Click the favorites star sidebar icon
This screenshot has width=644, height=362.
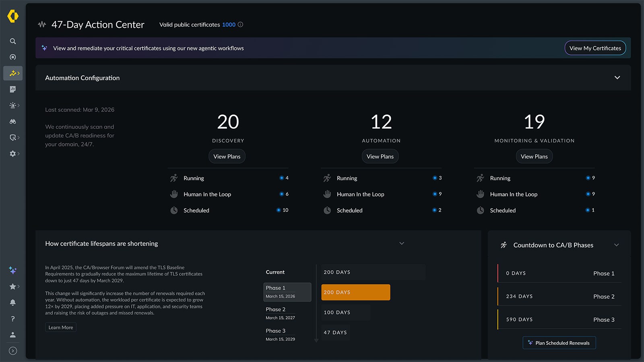(x=13, y=286)
